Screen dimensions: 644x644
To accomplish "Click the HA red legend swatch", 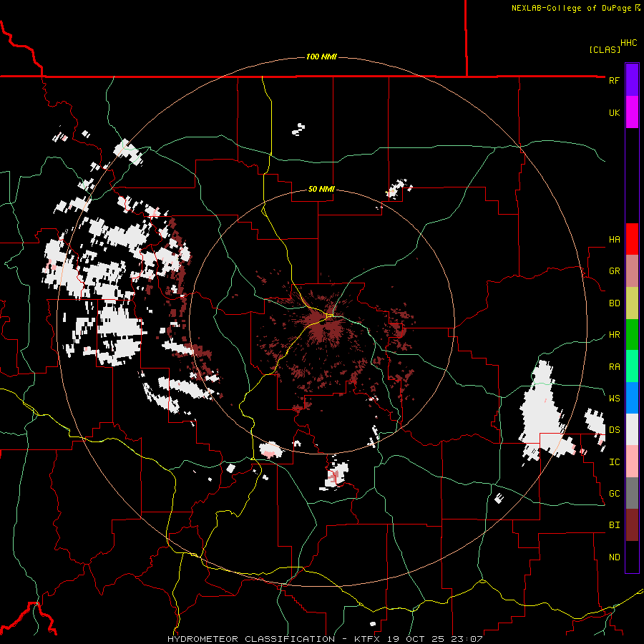I will click(632, 239).
